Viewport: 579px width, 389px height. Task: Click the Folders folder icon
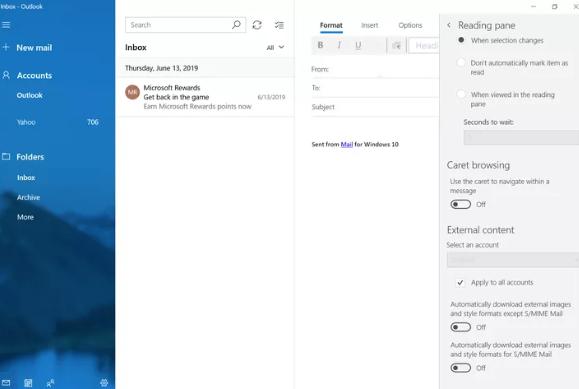(x=6, y=156)
